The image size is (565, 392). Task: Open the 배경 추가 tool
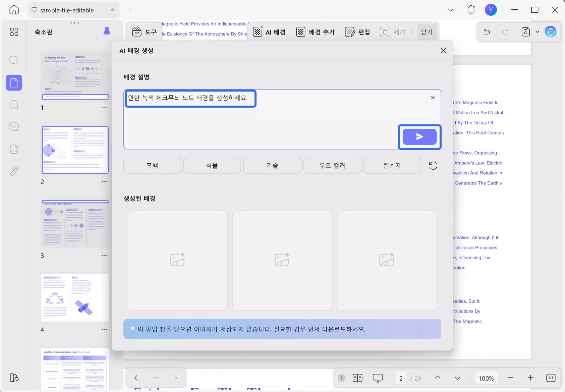316,32
